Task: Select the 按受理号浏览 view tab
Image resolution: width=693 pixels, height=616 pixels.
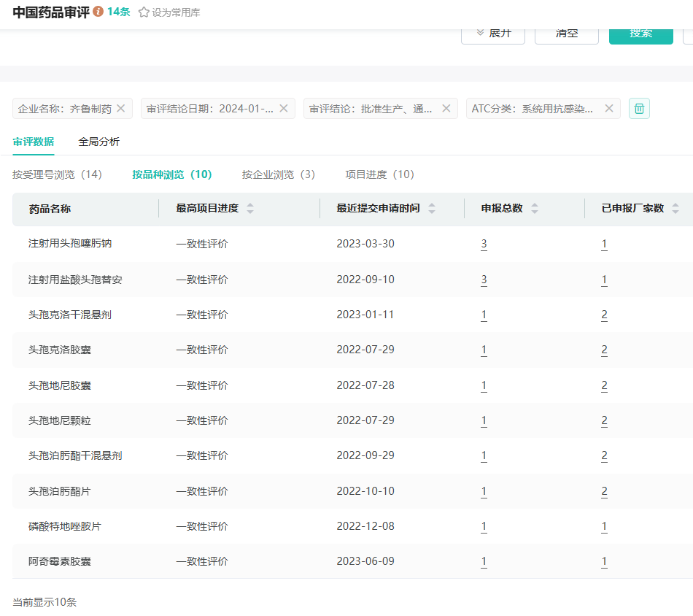Action: [57, 174]
